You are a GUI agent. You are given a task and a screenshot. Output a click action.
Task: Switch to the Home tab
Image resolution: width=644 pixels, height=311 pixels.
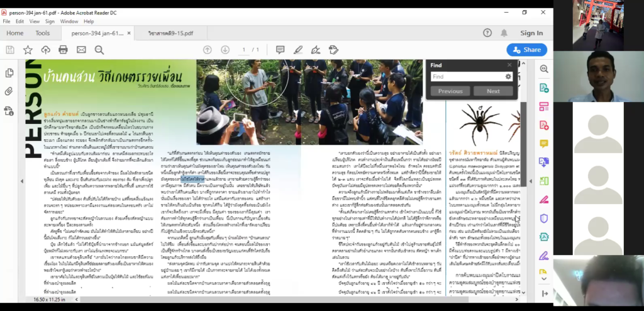click(x=15, y=33)
